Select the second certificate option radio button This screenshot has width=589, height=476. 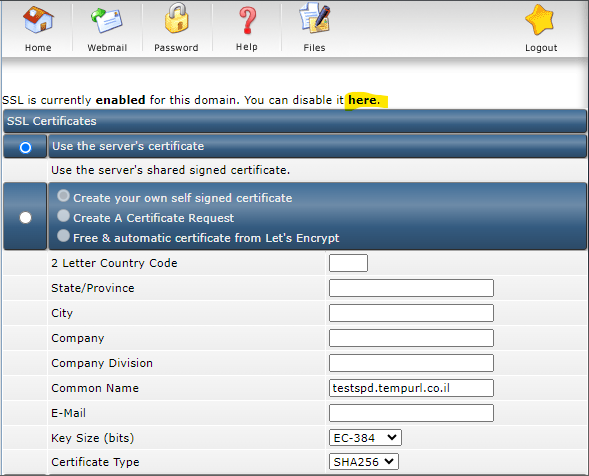[x=26, y=218]
